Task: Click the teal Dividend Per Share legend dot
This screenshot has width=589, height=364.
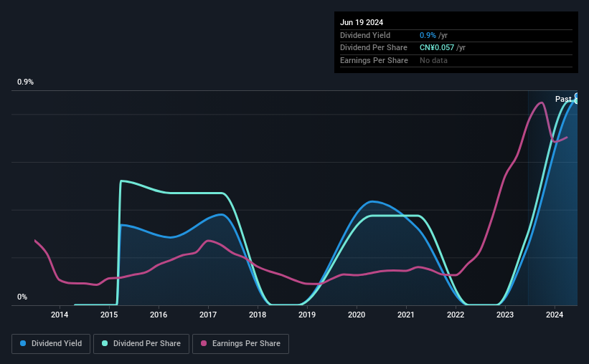Action: [x=105, y=343]
